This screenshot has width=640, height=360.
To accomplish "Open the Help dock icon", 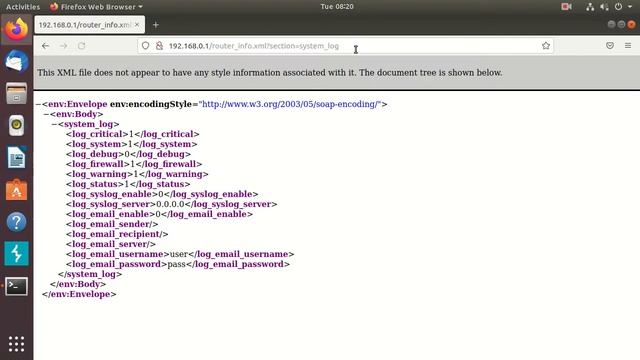I will click(x=16, y=222).
